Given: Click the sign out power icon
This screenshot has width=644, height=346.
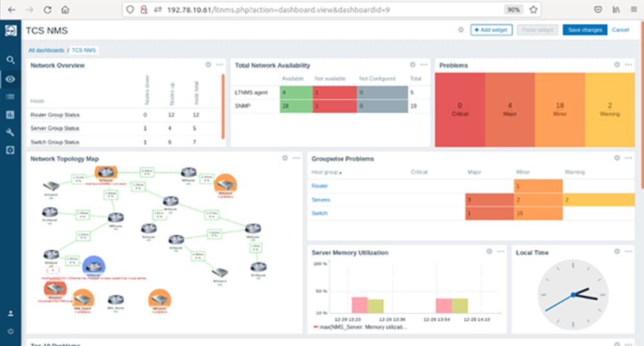Looking at the screenshot, I should click(10, 331).
